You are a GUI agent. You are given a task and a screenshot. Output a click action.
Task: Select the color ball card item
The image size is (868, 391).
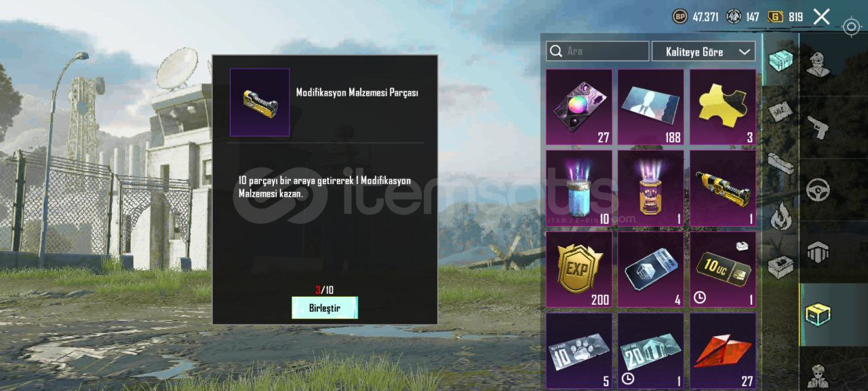coord(579,107)
